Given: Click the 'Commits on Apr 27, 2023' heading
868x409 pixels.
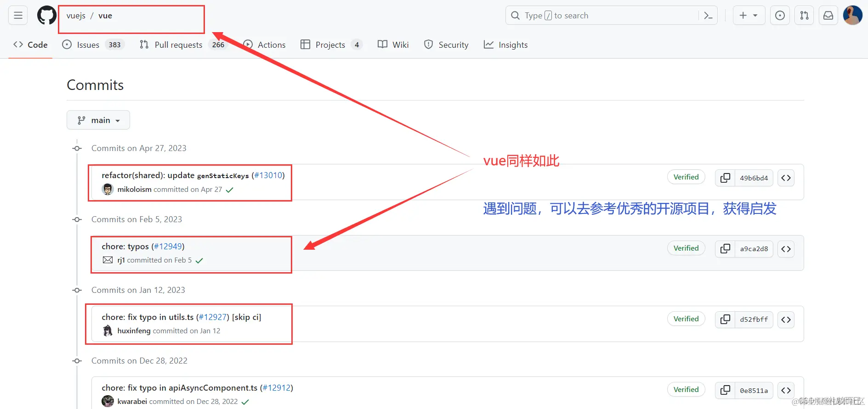Looking at the screenshot, I should point(139,148).
